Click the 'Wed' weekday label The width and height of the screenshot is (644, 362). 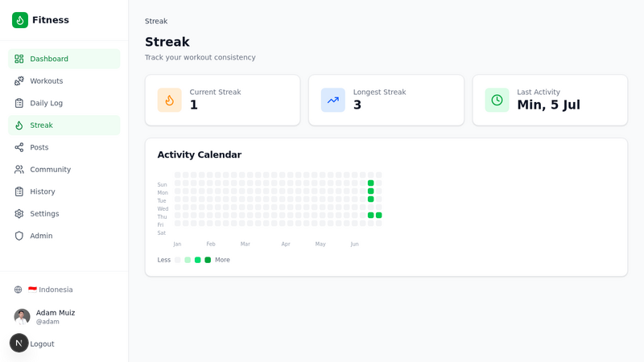[163, 209]
